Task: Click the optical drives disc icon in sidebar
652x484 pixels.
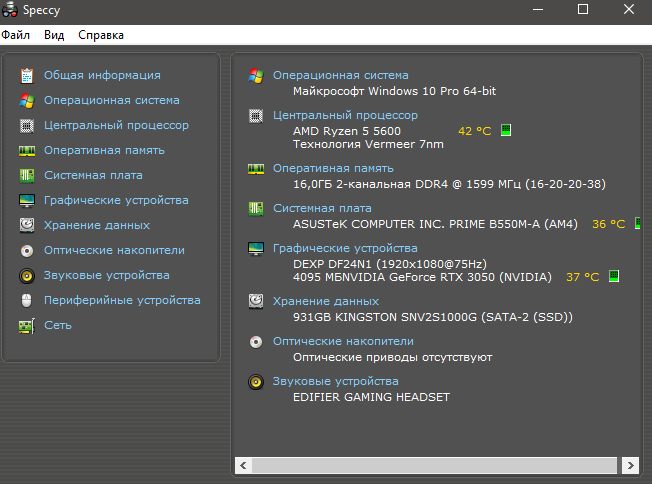Action: click(27, 251)
